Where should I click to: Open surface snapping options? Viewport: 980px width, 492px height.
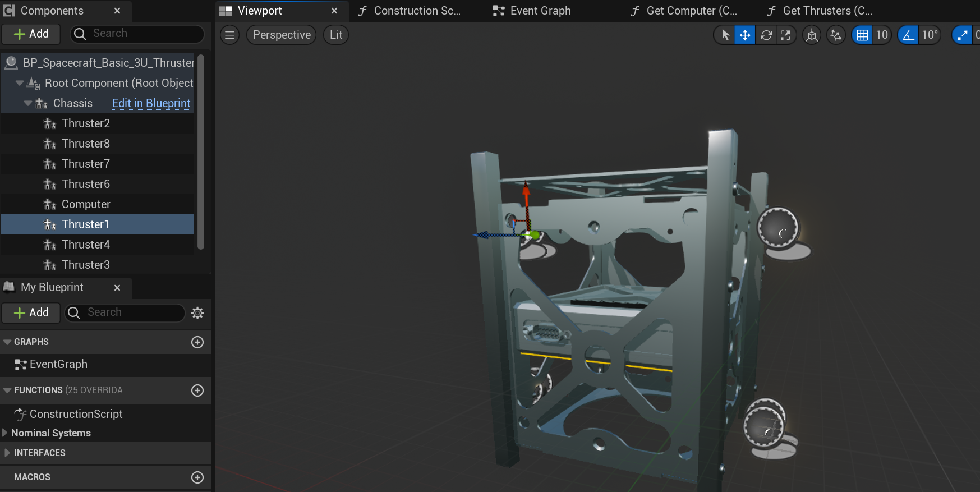836,35
